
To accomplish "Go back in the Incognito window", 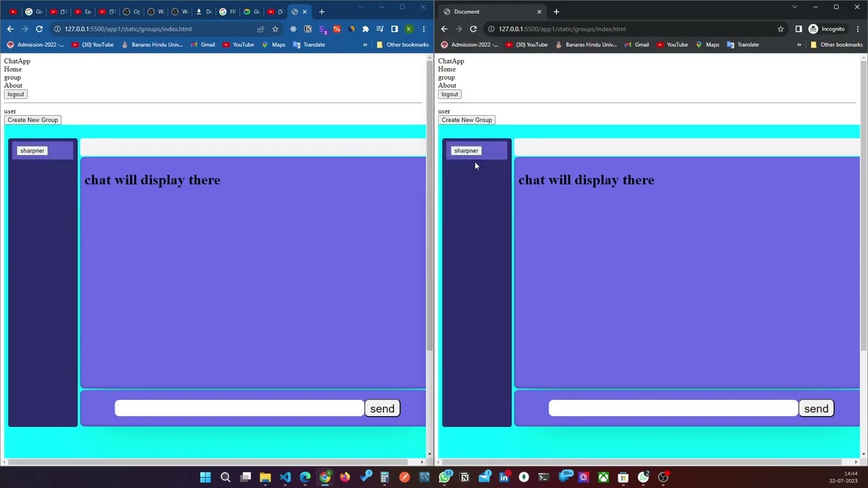I will pyautogui.click(x=444, y=29).
